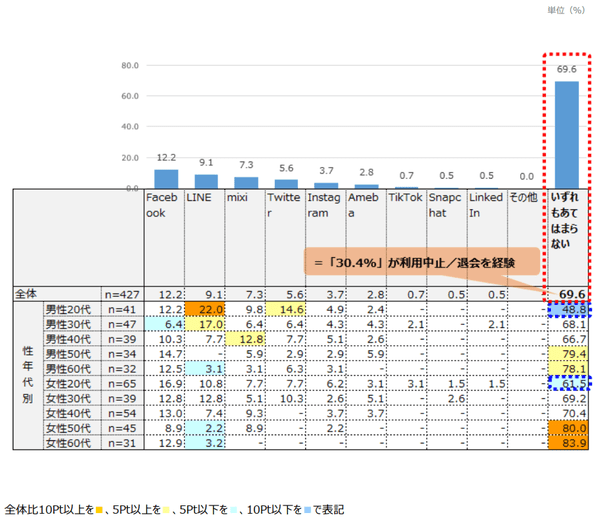Screen dimensions: 600x522
Task: Click the orange 83.9 cell for 女性60代
Action: [568, 443]
